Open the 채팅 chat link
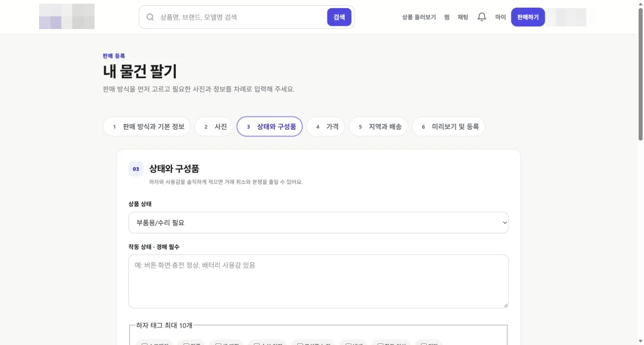This screenshot has width=644, height=345. (463, 17)
